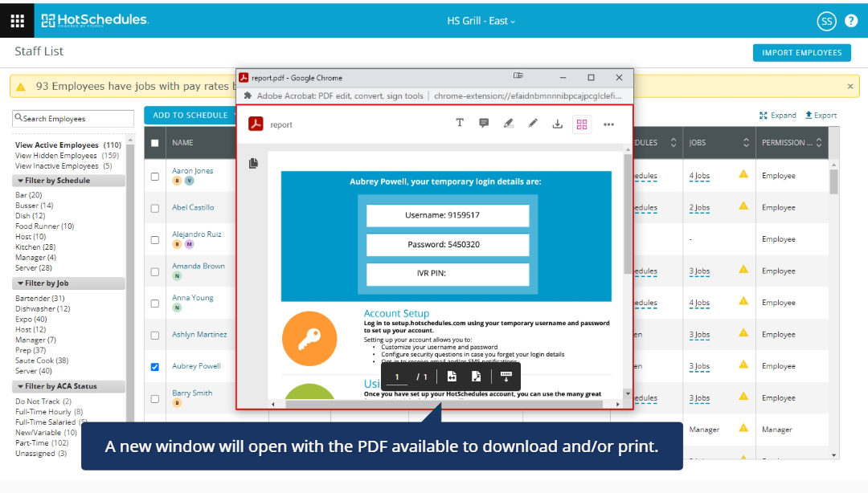Image resolution: width=868 pixels, height=493 pixels.
Task: Dismiss the pay rates warning banner
Action: [x=850, y=87]
